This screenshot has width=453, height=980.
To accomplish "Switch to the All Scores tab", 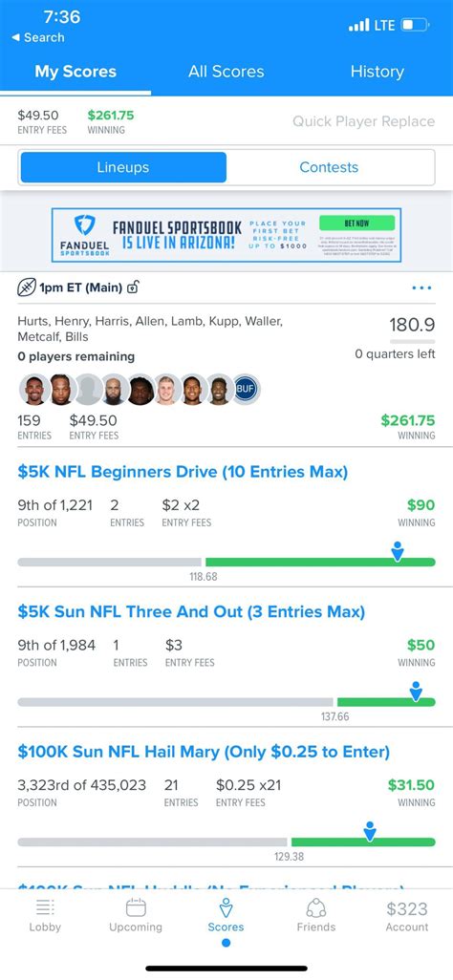I will click(226, 72).
